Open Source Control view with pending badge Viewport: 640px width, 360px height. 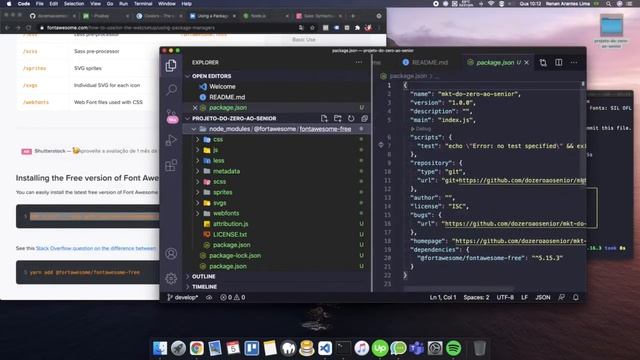click(172, 116)
